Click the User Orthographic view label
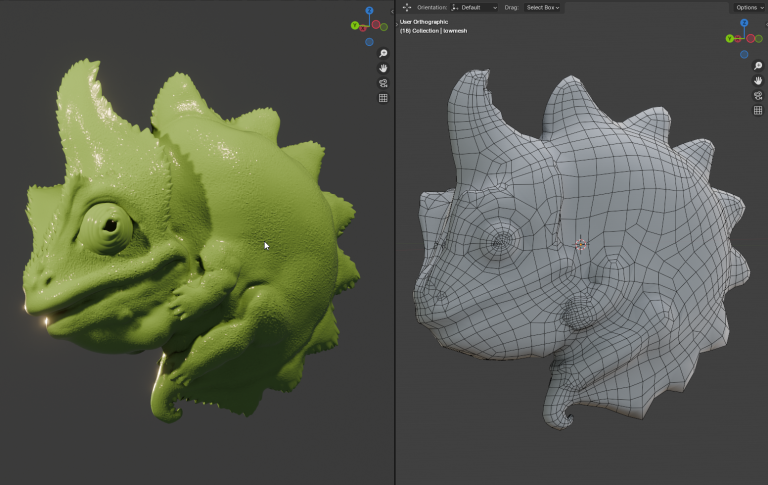Image resolution: width=768 pixels, height=485 pixels. [424, 22]
